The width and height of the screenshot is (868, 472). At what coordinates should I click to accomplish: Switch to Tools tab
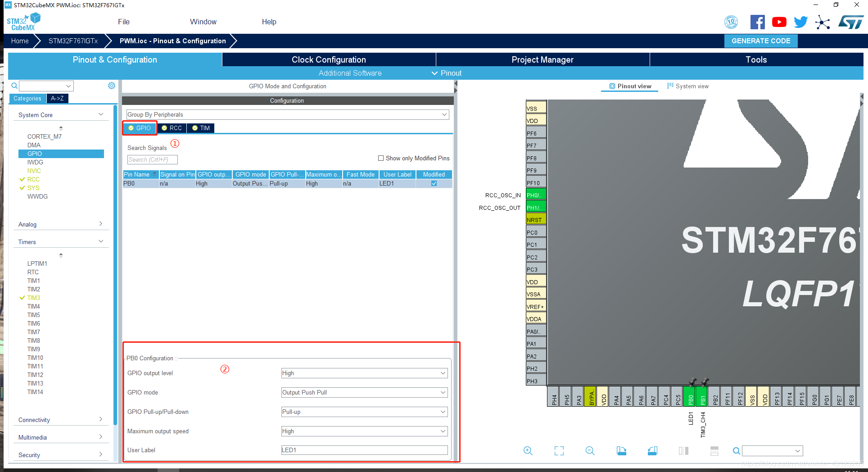756,59
